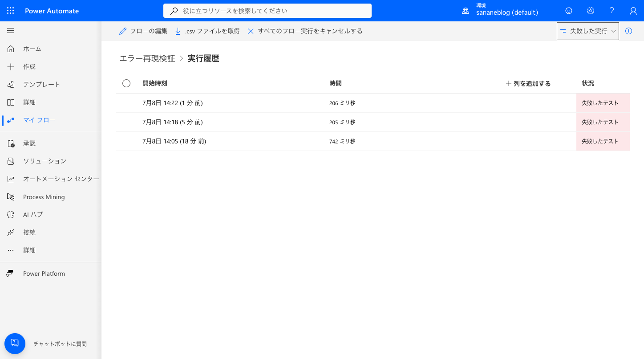Click the フローの編集 button

pos(143,31)
